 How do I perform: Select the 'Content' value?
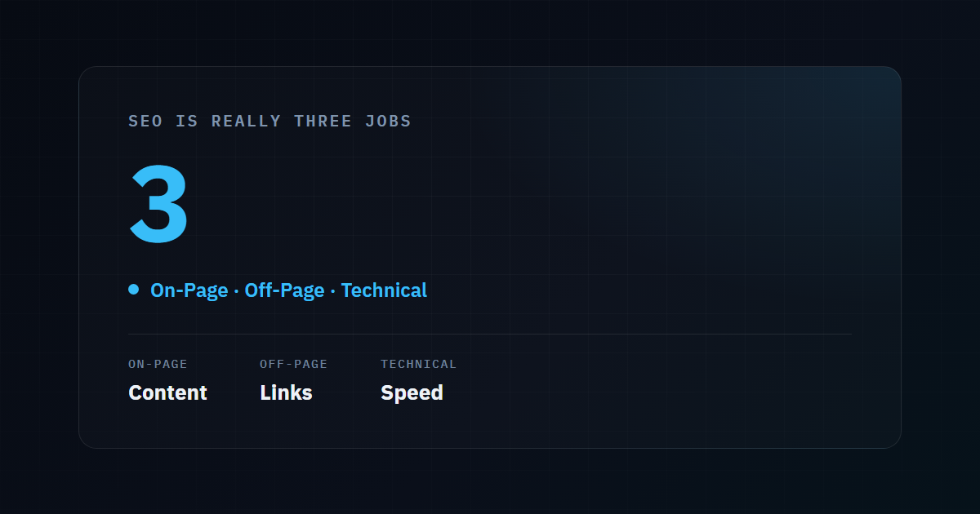(167, 392)
